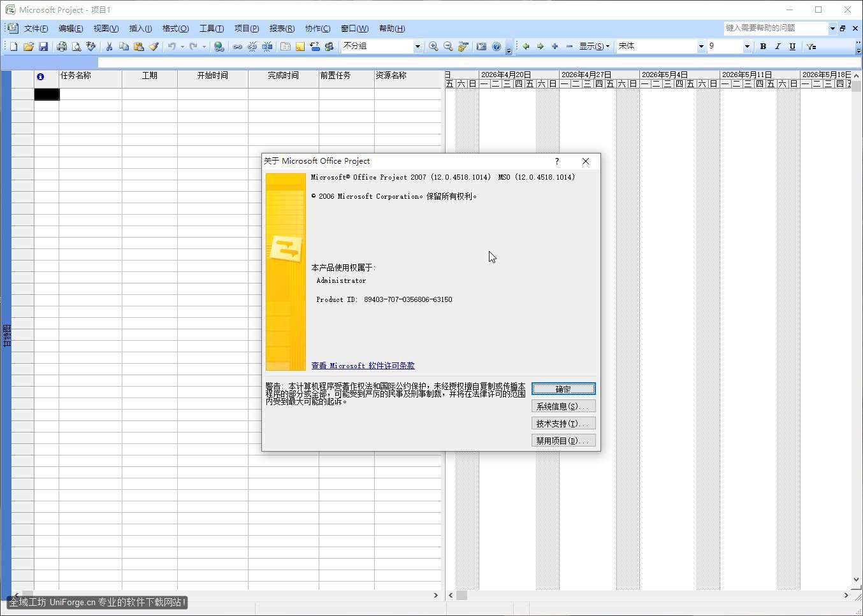Open the Task Information icon

coord(285,47)
